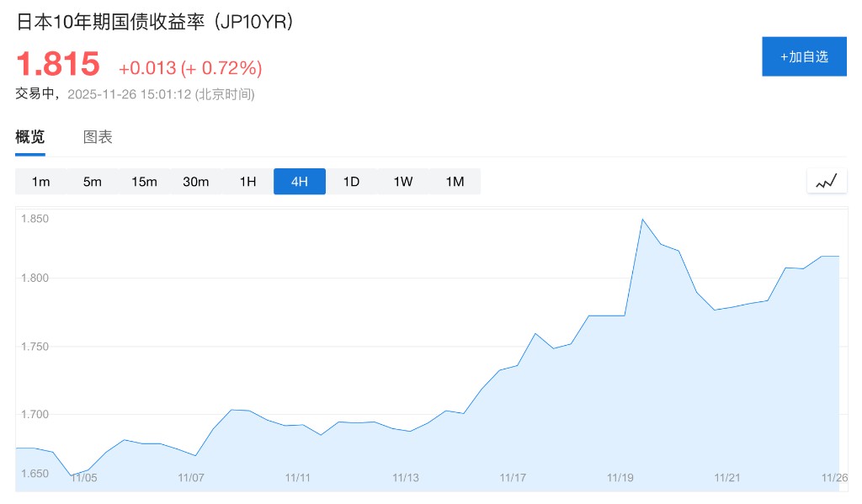This screenshot has width=862, height=504.
Task: Select the 1m timeframe
Action: 40,182
